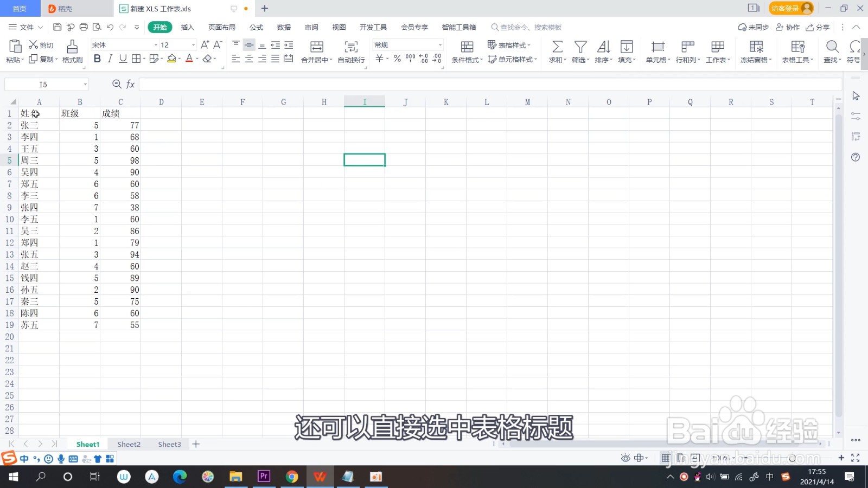
Task: Click the Save icon in quick toolbar
Action: click(57, 27)
